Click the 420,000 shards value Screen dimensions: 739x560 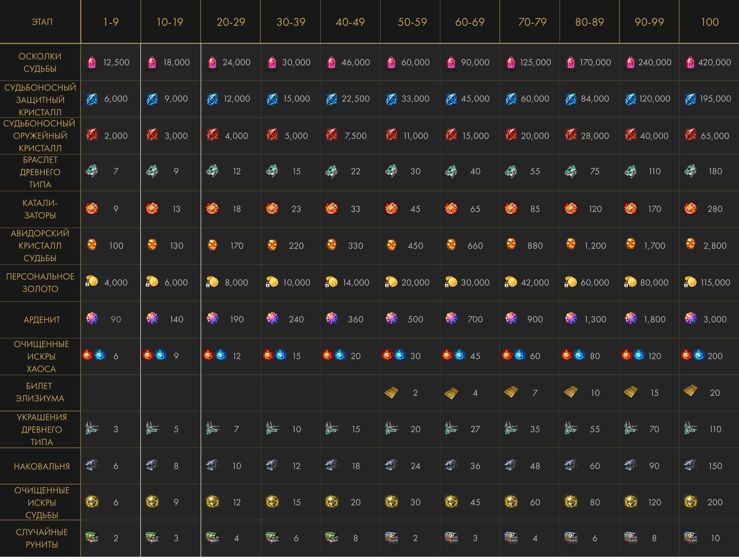[x=714, y=62]
